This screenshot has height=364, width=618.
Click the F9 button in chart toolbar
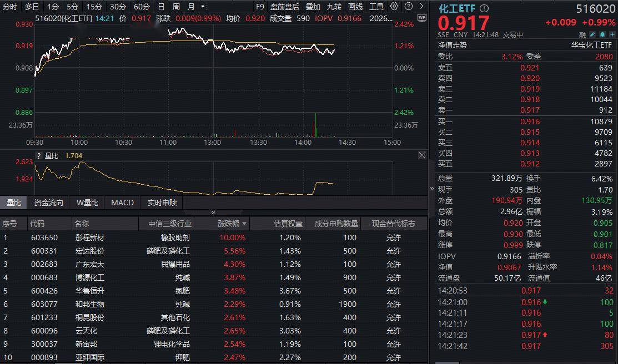260,7
